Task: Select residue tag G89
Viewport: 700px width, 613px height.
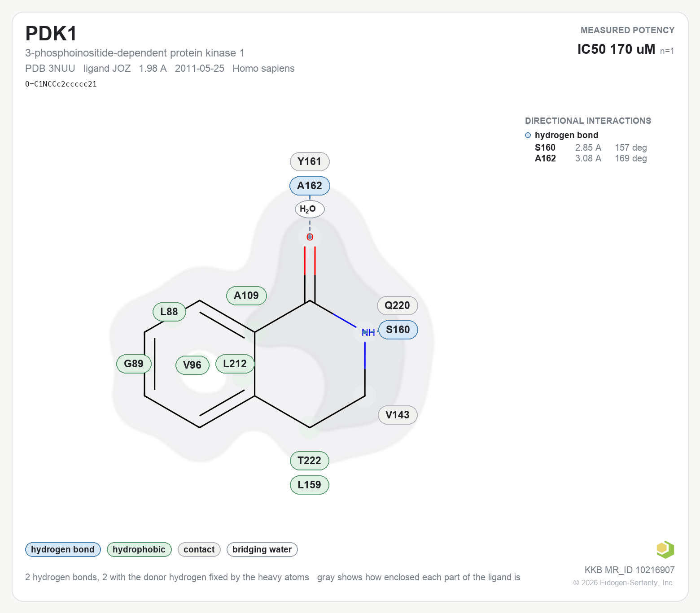Action: point(134,364)
